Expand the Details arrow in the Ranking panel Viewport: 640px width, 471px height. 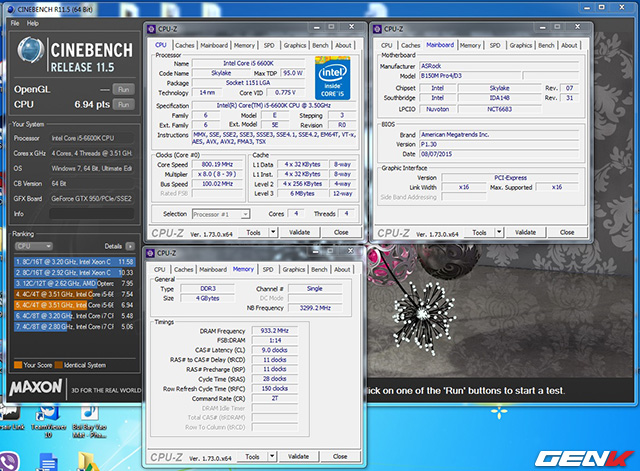tap(129, 245)
